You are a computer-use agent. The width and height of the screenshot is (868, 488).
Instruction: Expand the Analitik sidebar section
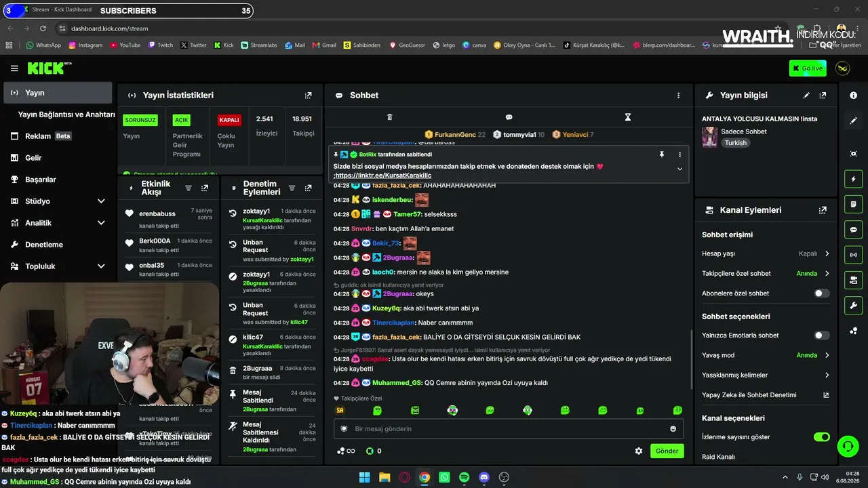click(101, 223)
